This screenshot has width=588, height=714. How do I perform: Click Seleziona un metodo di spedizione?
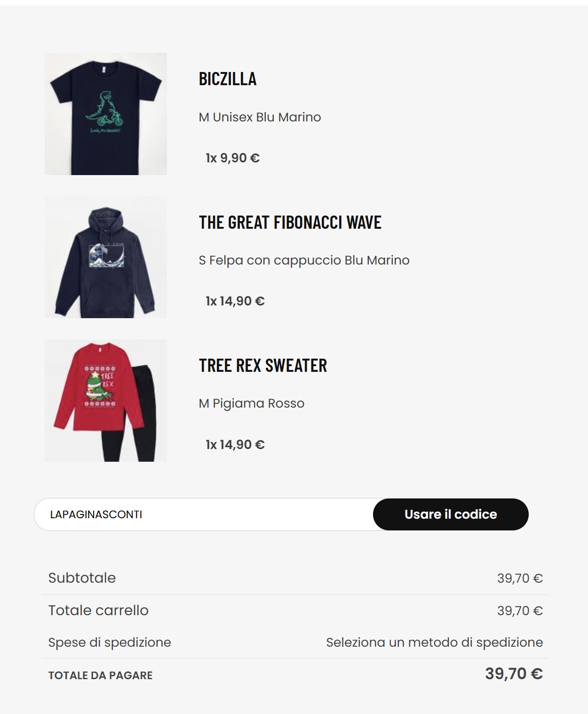pos(434,642)
